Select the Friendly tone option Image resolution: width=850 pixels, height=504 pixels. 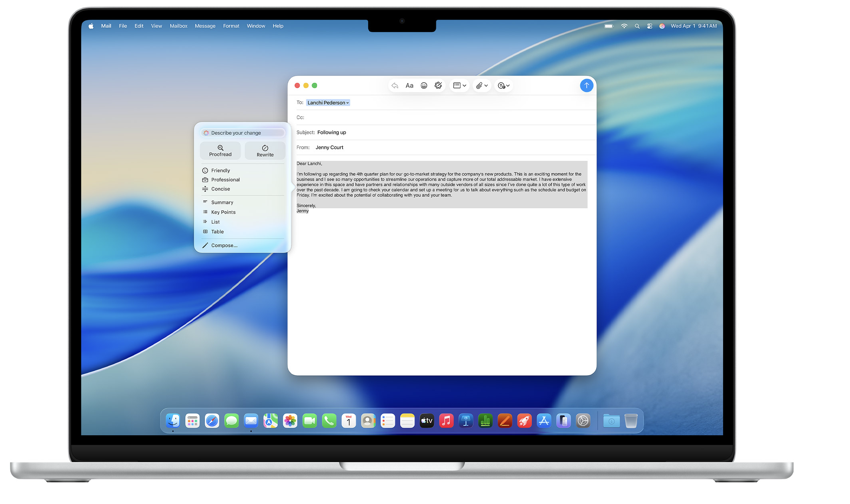221,170
